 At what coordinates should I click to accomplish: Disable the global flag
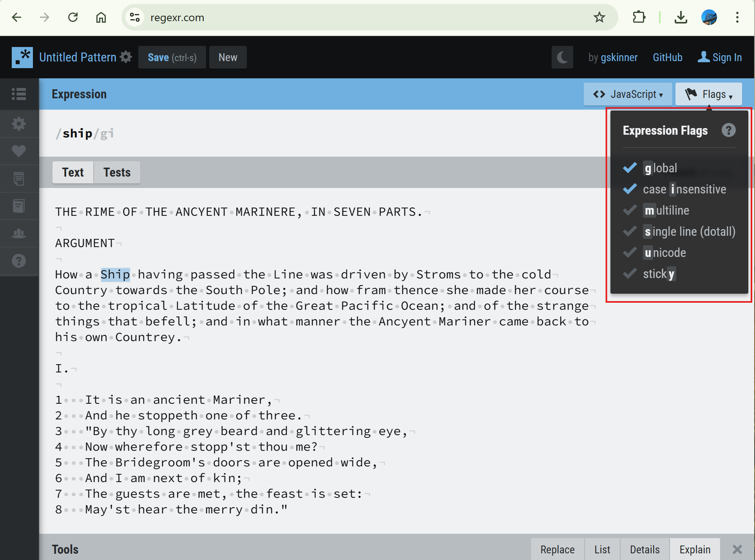(661, 168)
